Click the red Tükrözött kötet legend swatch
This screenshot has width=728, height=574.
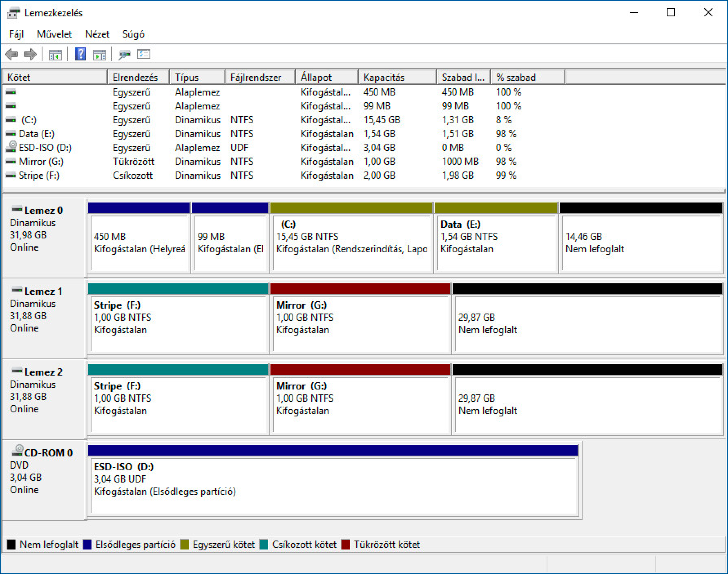coord(346,544)
